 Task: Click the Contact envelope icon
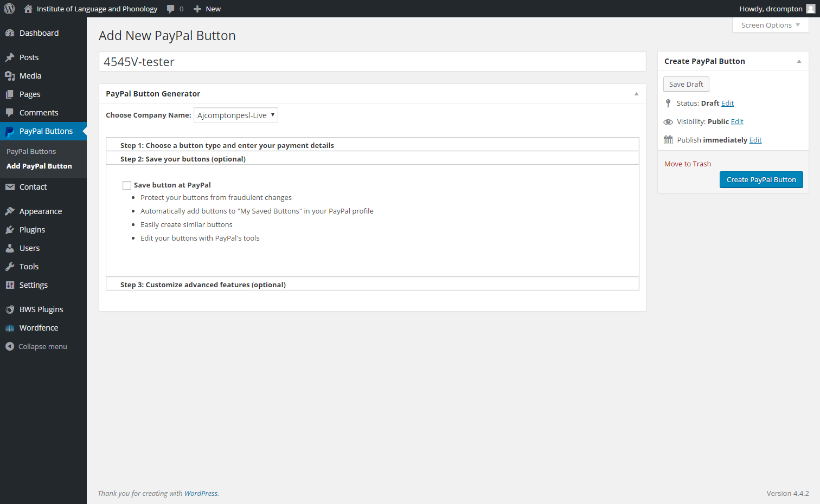pyautogui.click(x=10, y=187)
